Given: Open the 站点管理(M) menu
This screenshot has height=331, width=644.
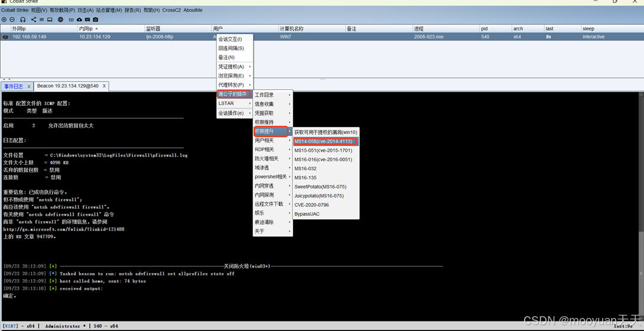Looking at the screenshot, I should tap(109, 10).
